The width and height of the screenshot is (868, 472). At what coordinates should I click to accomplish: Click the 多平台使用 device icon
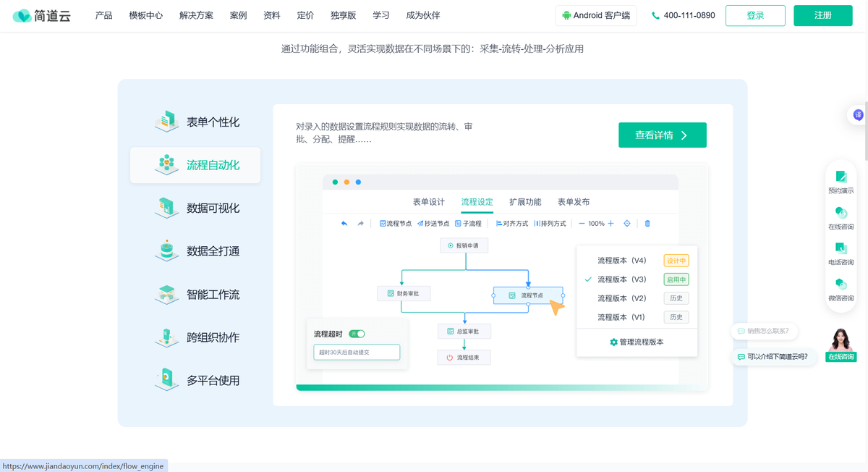click(166, 379)
